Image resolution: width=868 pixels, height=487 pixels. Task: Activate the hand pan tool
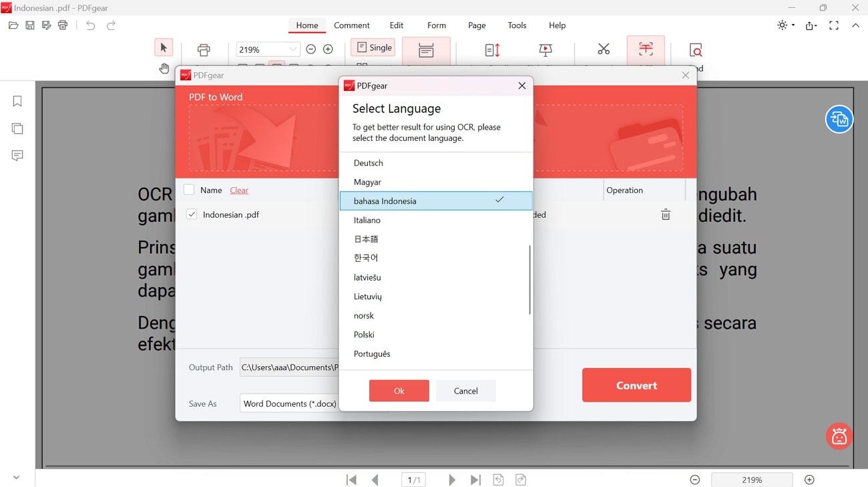(164, 68)
